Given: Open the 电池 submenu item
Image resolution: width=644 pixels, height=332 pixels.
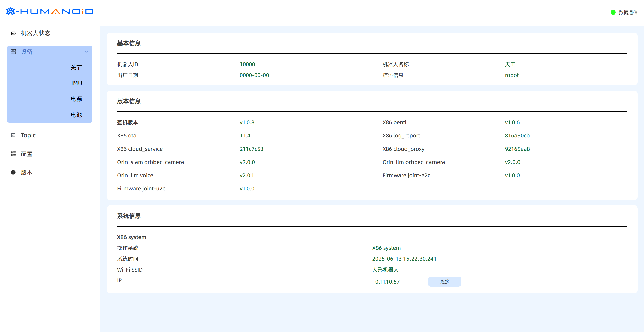Looking at the screenshot, I should click(x=76, y=115).
